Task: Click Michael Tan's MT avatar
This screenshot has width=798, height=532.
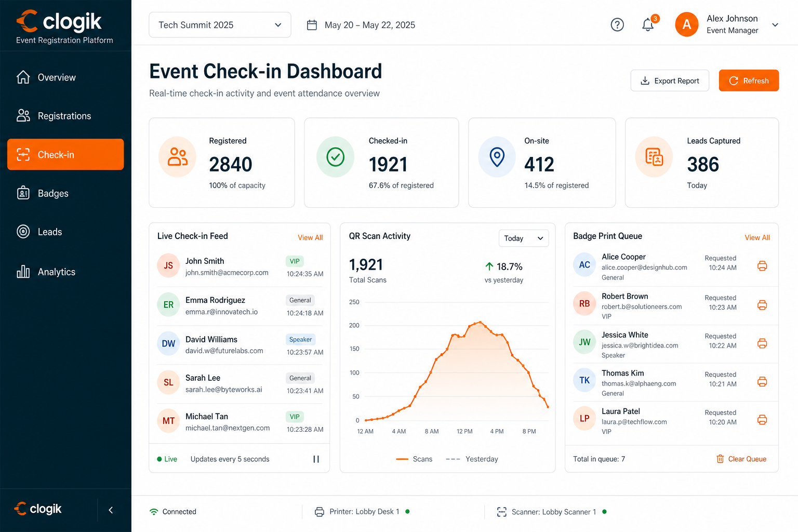Action: 168,421
